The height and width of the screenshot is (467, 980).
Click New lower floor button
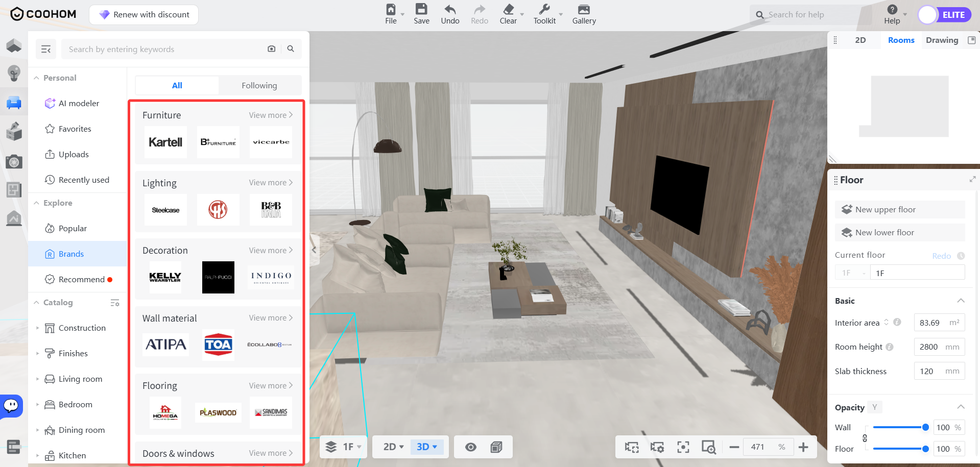[900, 233]
